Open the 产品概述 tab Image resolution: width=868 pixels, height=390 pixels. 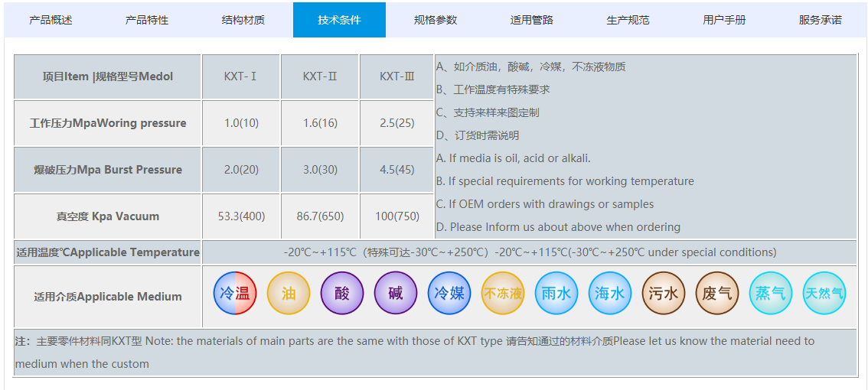coord(51,20)
